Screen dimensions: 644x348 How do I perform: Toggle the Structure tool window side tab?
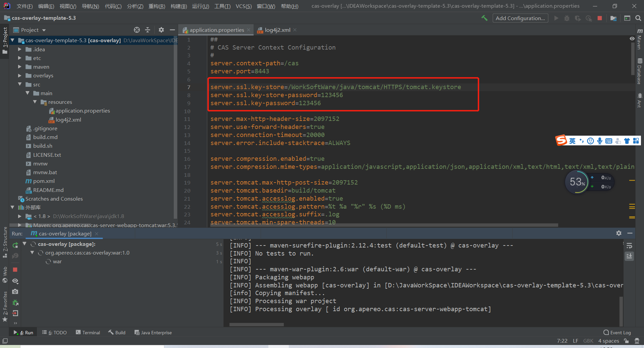point(5,242)
